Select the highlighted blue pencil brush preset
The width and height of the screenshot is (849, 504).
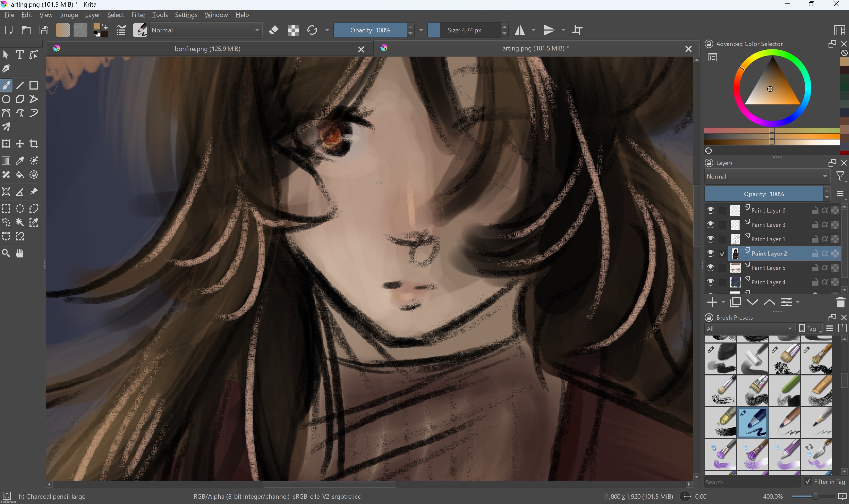[753, 422]
